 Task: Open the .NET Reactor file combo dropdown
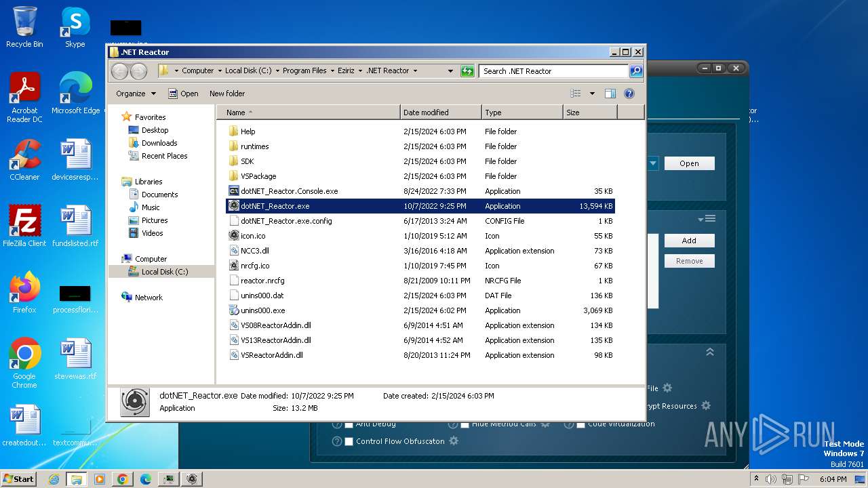point(652,163)
